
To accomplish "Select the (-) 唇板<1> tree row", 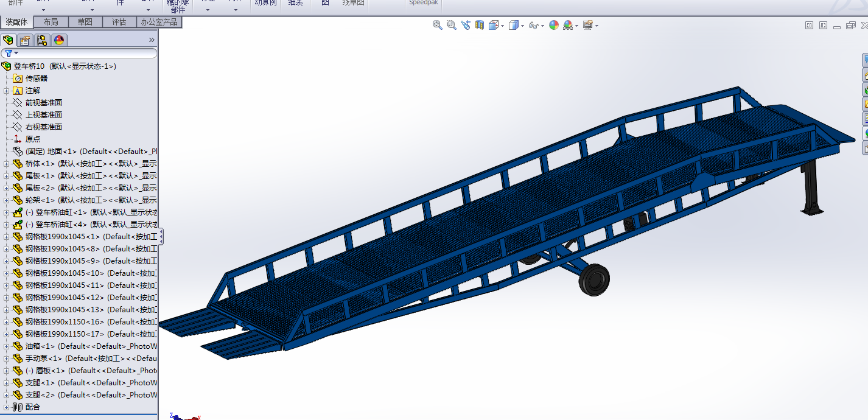I will pyautogui.click(x=85, y=370).
